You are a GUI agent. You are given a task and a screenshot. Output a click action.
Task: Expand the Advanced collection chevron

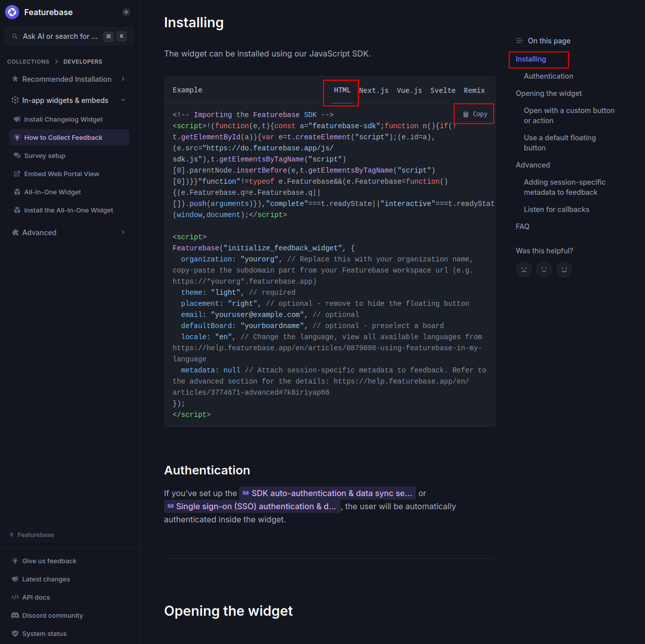pos(123,233)
